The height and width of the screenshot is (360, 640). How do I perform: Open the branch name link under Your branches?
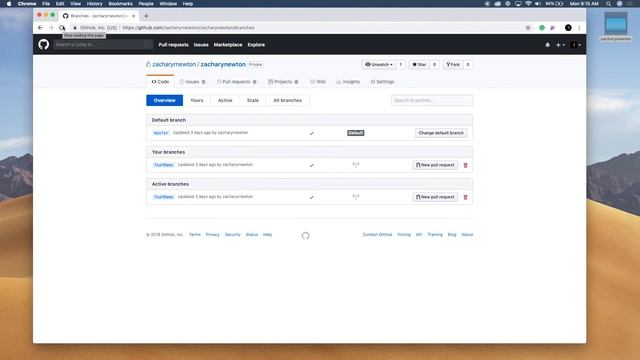(164, 165)
